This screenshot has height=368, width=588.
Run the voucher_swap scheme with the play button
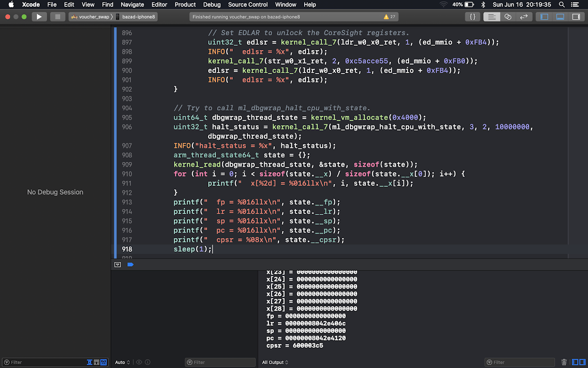[39, 16]
